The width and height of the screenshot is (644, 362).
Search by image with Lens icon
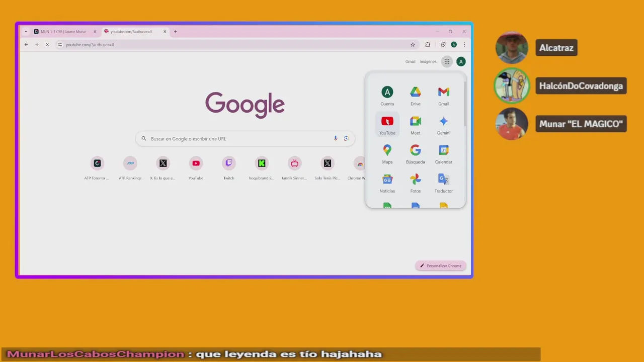pos(346,138)
